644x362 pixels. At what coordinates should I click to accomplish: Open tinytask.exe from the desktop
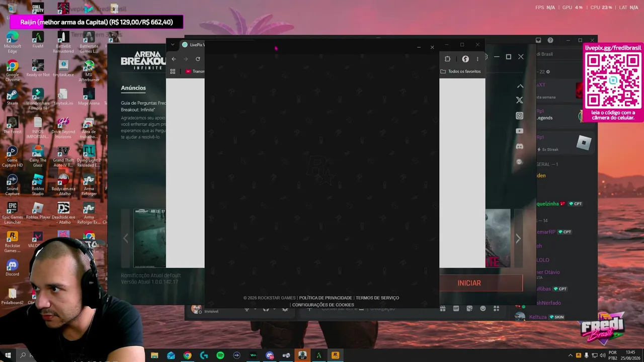pos(63,68)
